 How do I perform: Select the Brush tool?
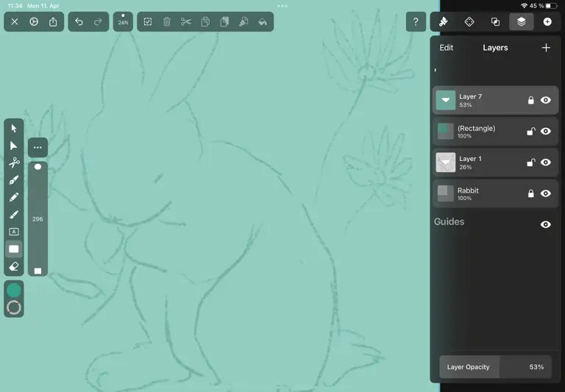[14, 215]
